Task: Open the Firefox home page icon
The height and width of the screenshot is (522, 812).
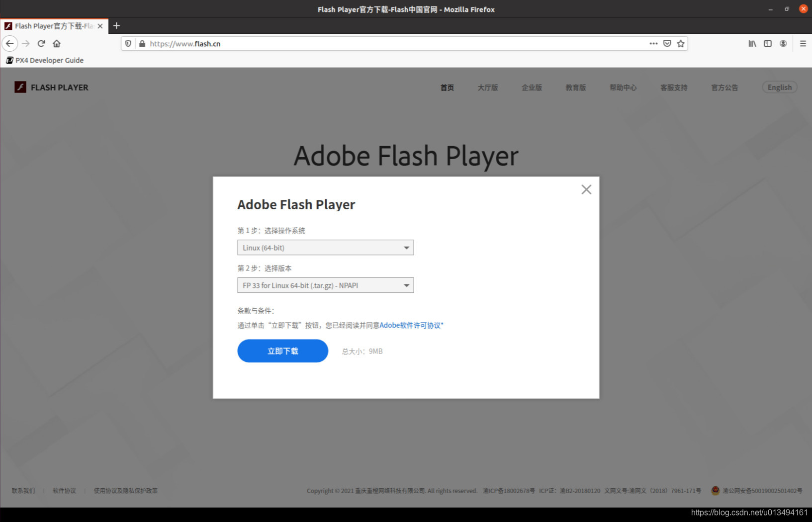Action: point(57,44)
